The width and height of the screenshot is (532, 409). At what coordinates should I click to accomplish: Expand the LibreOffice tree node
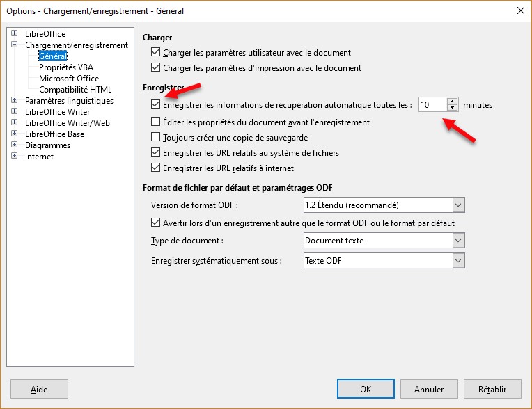pyautogui.click(x=15, y=34)
